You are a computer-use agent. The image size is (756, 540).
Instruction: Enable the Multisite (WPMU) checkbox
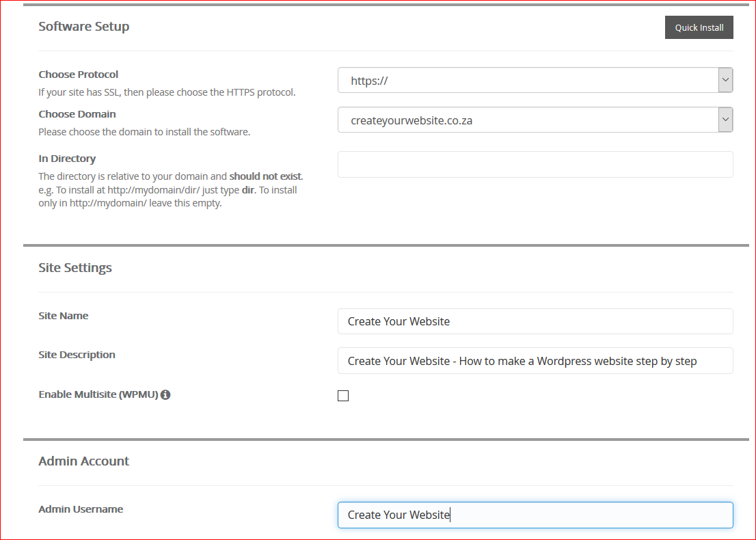343,396
